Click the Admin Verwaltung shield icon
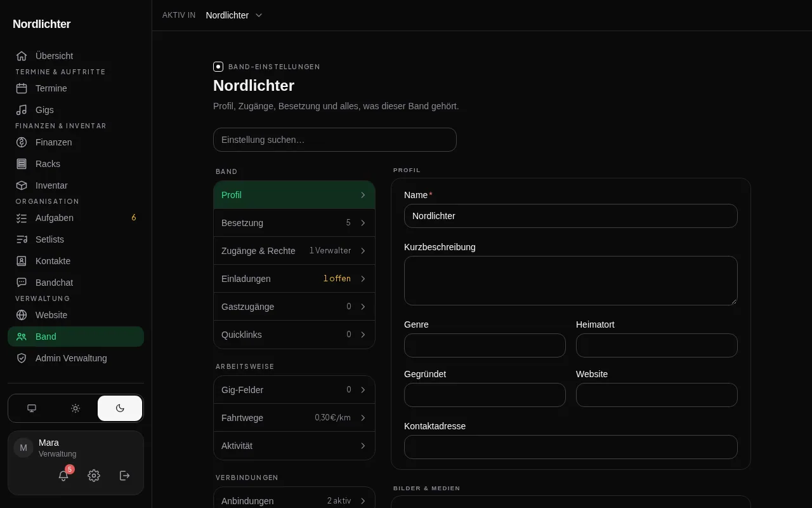The width and height of the screenshot is (812, 508). [x=22, y=358]
